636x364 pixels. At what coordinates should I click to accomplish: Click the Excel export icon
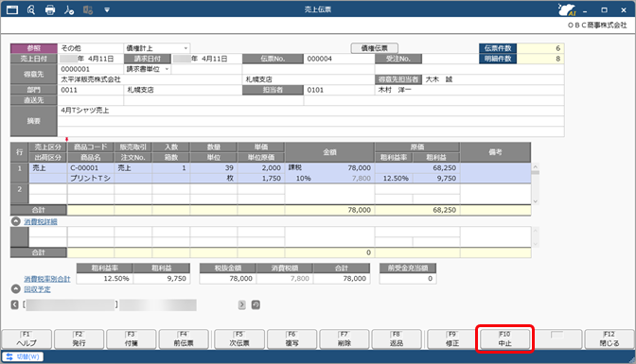pos(88,9)
